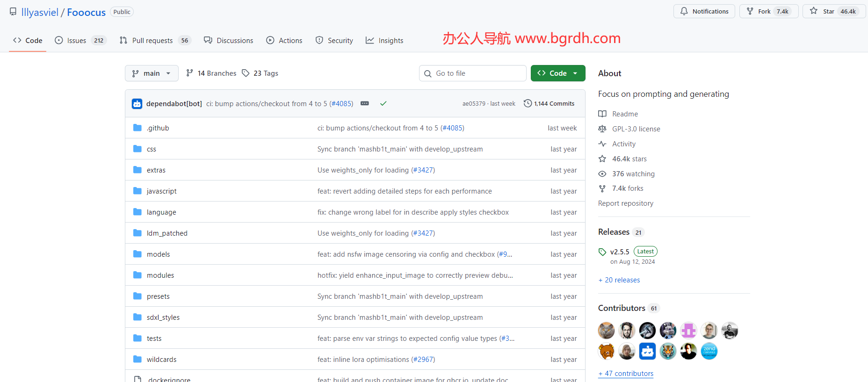The width and height of the screenshot is (868, 382).
Task: Switch to the Issues tab
Action: pos(77,41)
